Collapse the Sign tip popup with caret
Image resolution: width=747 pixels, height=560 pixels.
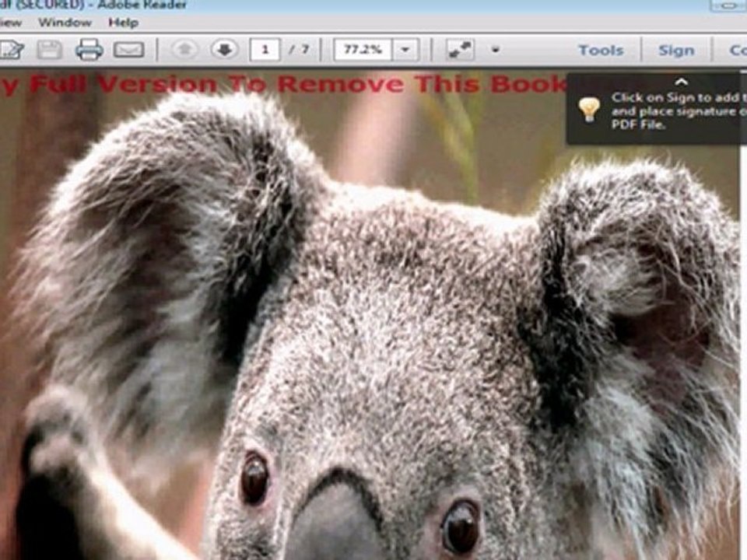pyautogui.click(x=682, y=82)
